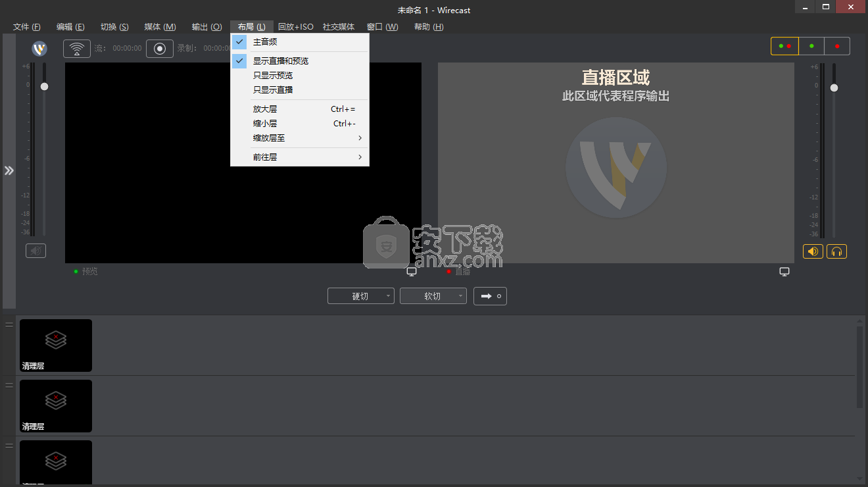This screenshot has width=868, height=487.
Task: Grab the third layer's reorder handle
Action: coord(9,446)
